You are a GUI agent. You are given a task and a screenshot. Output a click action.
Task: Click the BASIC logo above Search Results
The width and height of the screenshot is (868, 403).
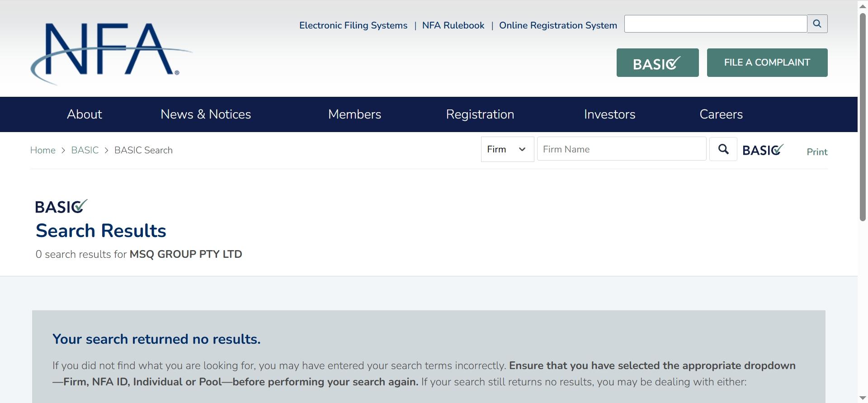61,206
